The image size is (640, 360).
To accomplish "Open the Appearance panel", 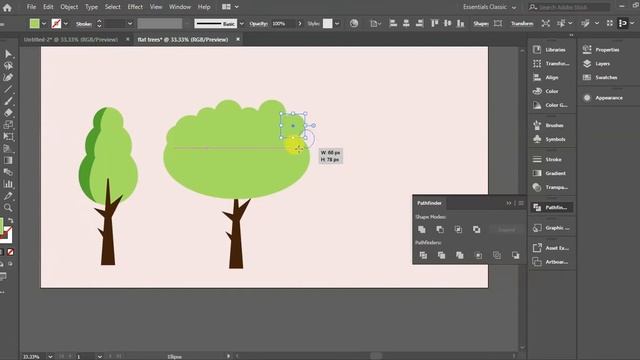I will (603, 98).
